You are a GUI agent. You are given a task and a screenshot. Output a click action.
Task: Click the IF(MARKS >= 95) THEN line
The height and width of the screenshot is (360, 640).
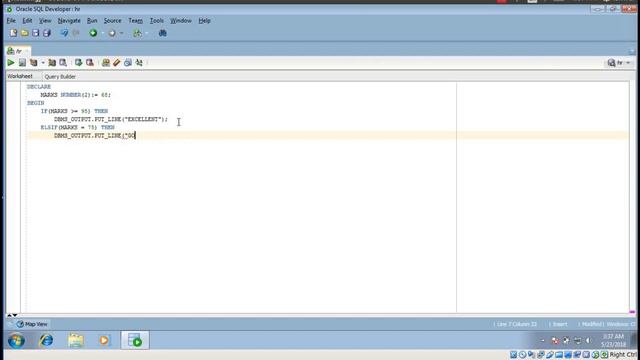74,111
